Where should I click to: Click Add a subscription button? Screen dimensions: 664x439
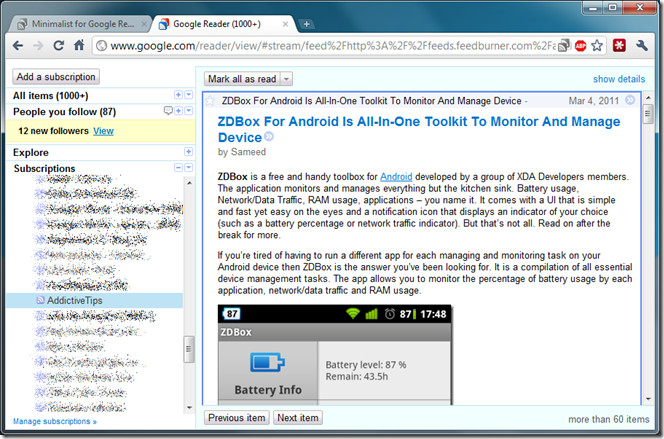click(x=56, y=77)
